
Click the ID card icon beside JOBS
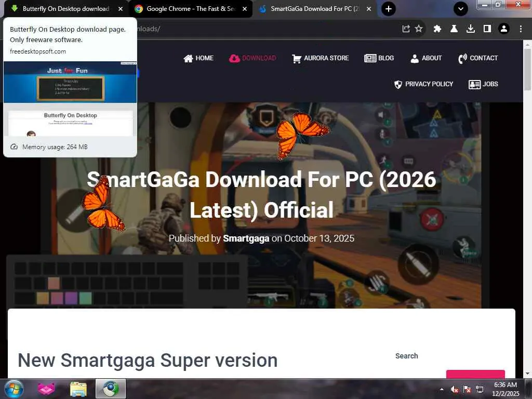474,84
